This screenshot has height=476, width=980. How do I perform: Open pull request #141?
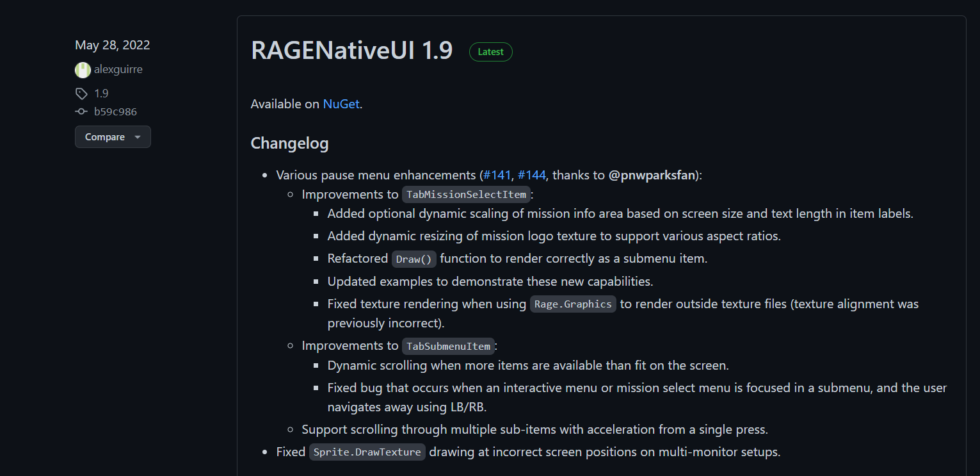tap(497, 175)
